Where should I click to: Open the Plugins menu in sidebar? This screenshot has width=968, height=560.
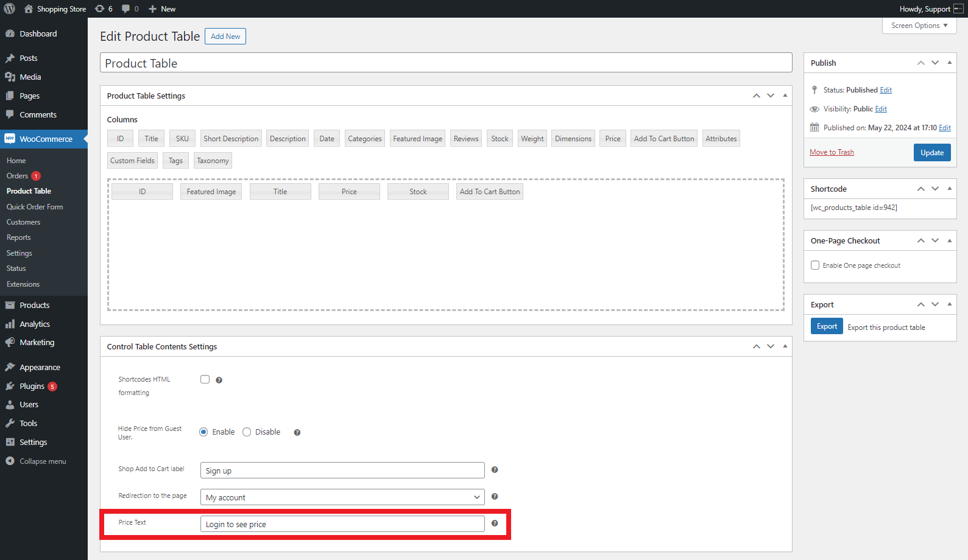click(32, 387)
